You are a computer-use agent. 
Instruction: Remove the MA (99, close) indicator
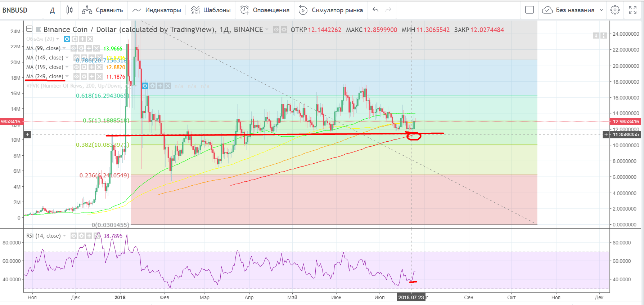pos(96,48)
